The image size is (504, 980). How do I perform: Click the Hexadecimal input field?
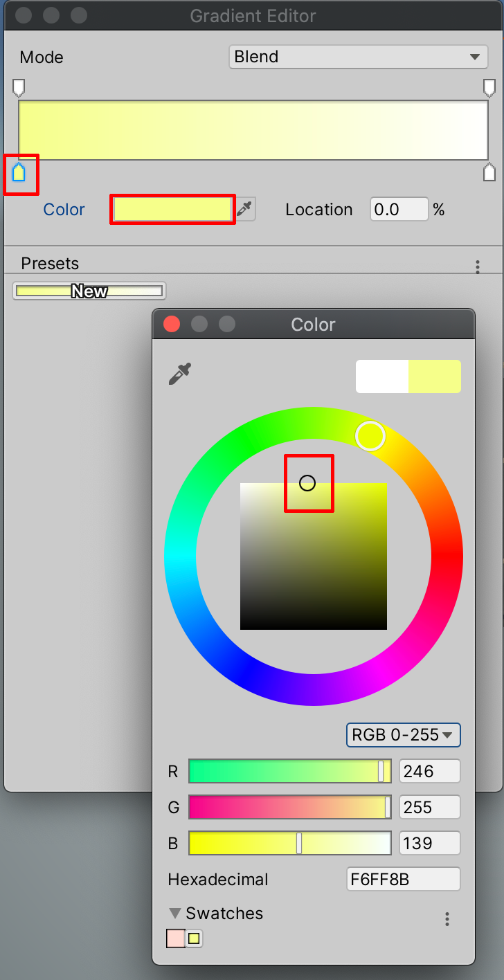pos(403,879)
